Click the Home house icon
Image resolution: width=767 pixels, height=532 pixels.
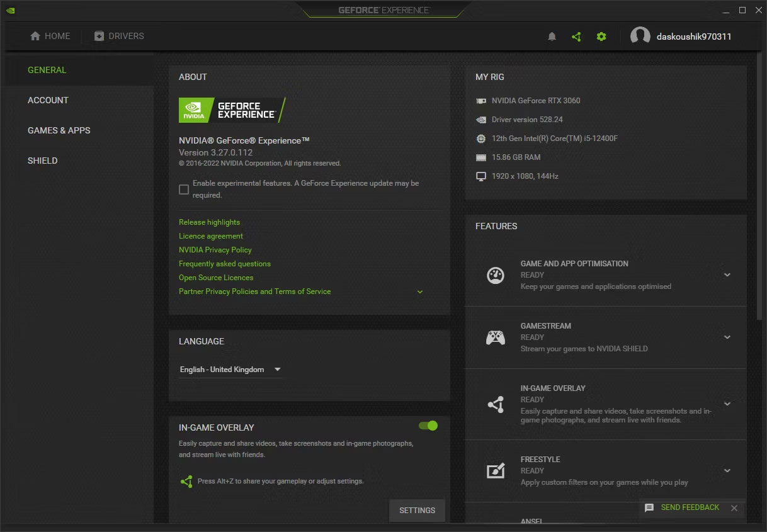pos(35,36)
